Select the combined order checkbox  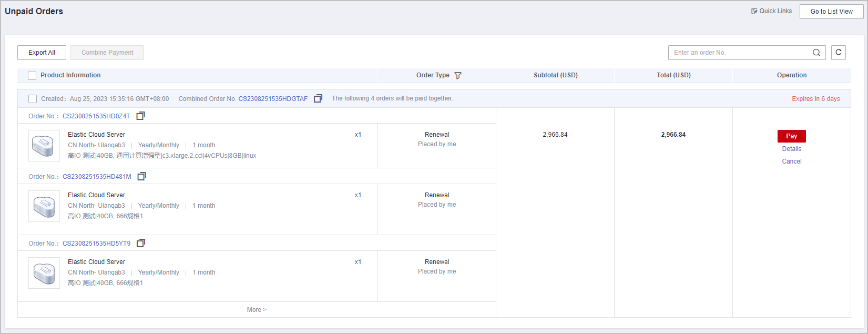[33, 99]
